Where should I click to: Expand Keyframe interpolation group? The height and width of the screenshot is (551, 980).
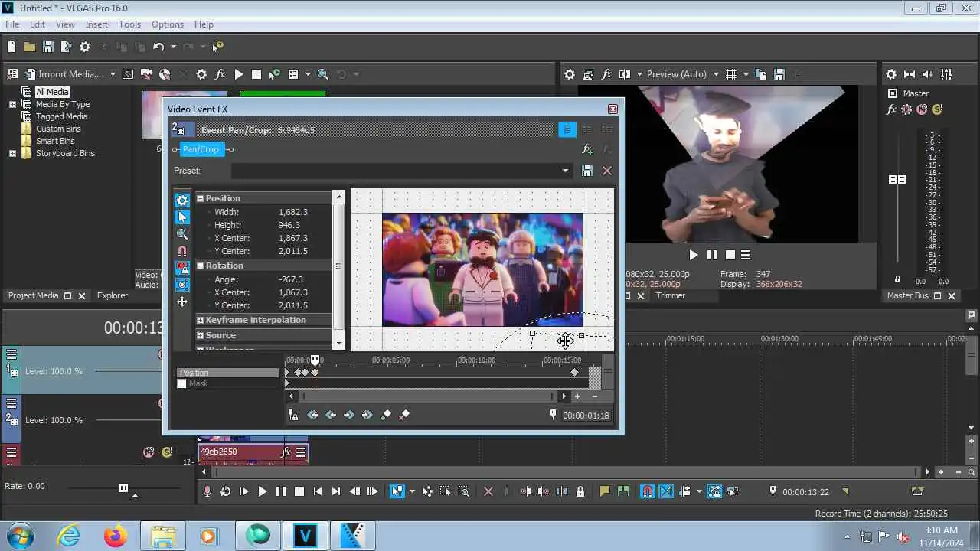pos(201,320)
